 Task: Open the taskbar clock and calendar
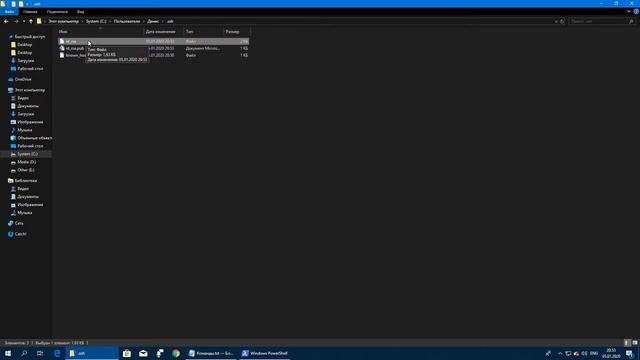[611, 353]
